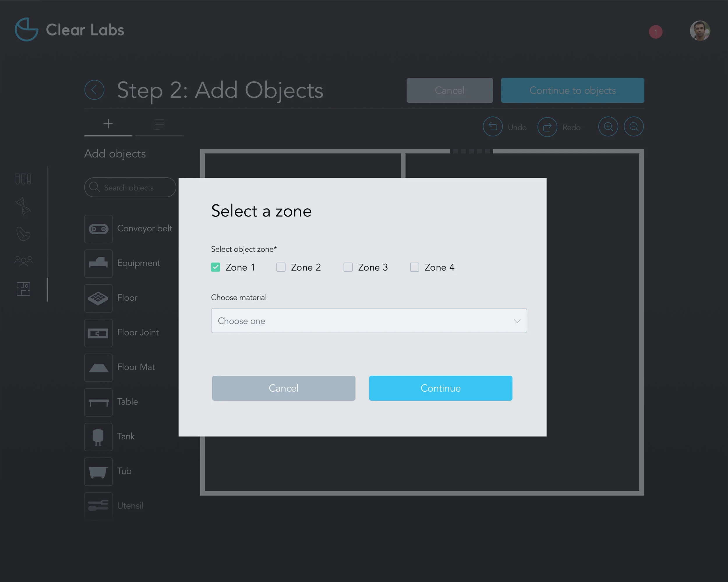
Task: Tick the Zone 4 checkbox
Action: point(414,267)
